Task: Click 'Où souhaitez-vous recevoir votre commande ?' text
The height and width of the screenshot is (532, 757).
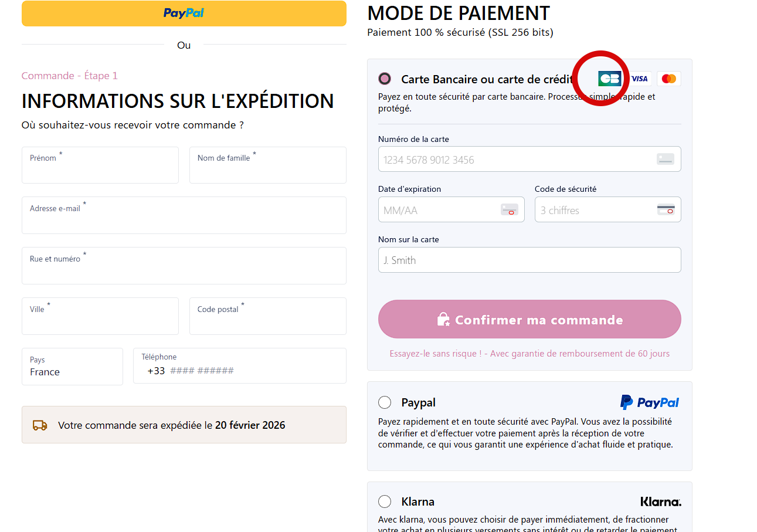Action: click(x=133, y=125)
